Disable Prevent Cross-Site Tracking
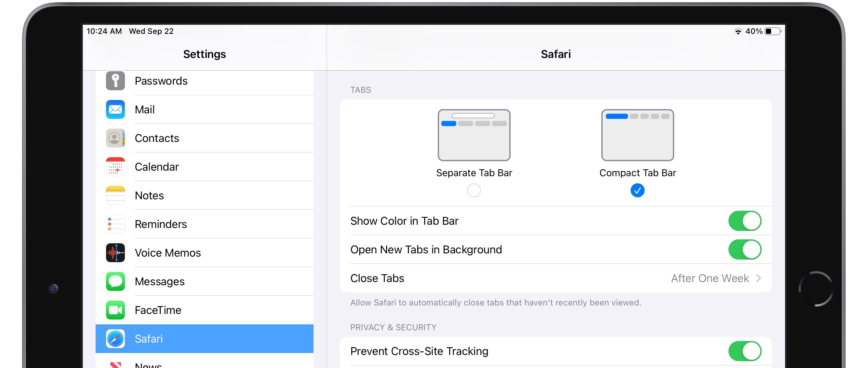Viewport: 868px width, 368px height. click(x=744, y=351)
